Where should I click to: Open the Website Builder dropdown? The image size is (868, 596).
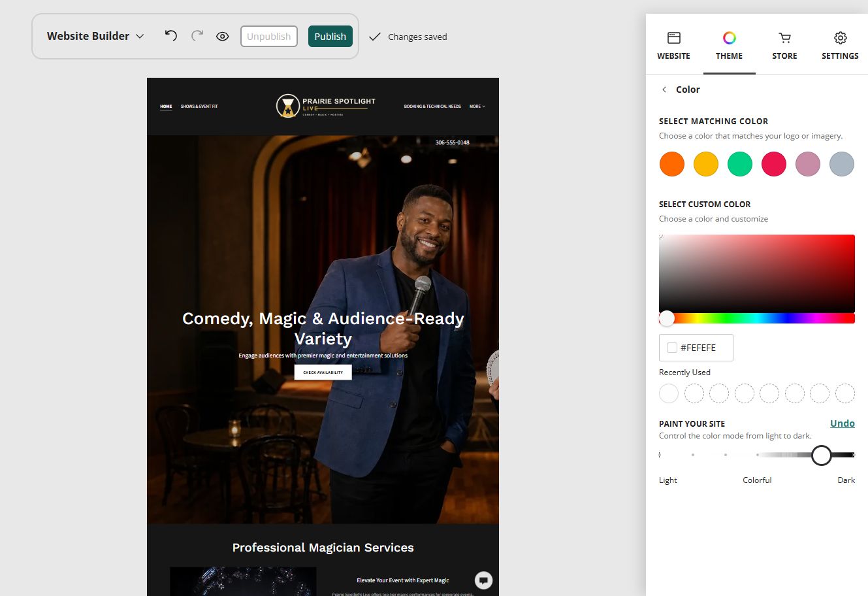[95, 37]
